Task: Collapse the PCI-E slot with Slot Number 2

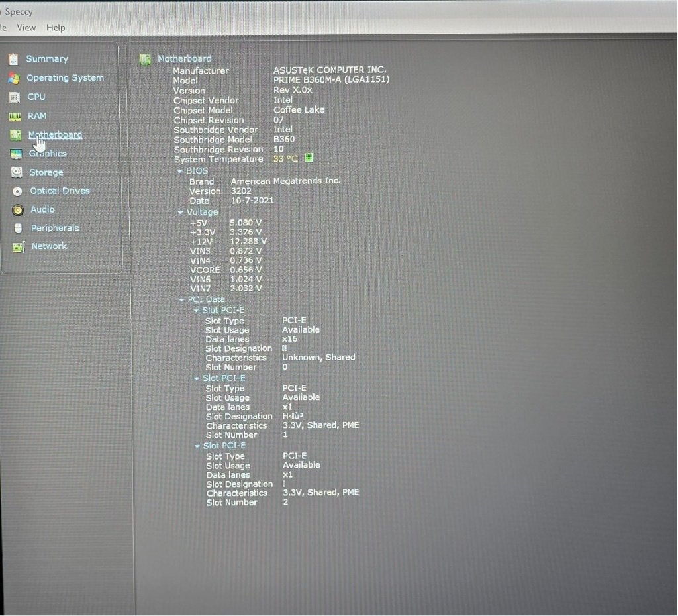Action: (x=197, y=446)
